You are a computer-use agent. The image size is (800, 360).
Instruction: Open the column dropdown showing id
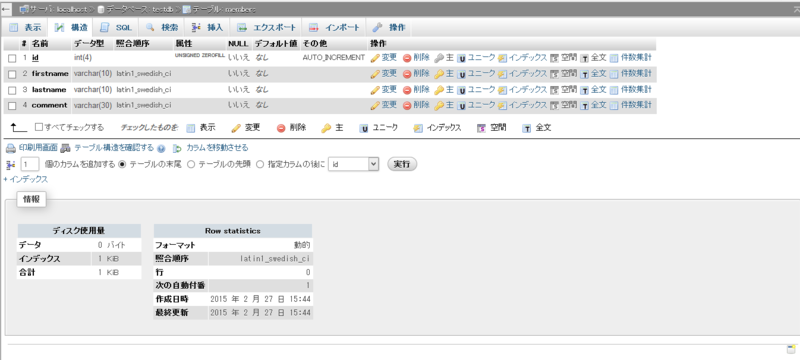click(353, 164)
